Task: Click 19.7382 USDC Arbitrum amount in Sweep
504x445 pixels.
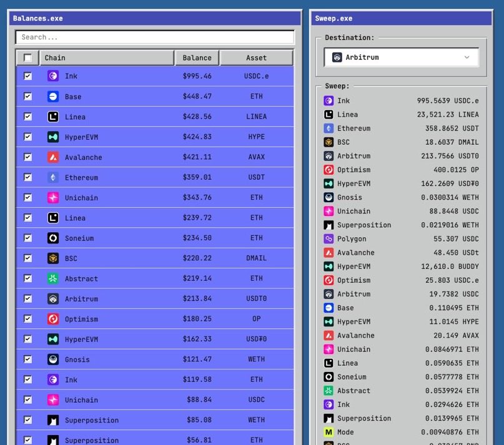Action: tap(454, 295)
